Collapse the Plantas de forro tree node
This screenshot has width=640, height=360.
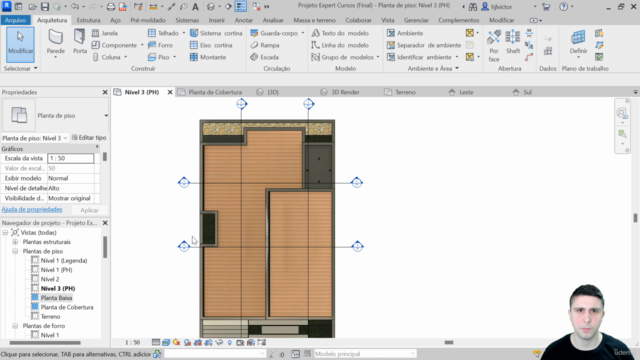pos(15,326)
